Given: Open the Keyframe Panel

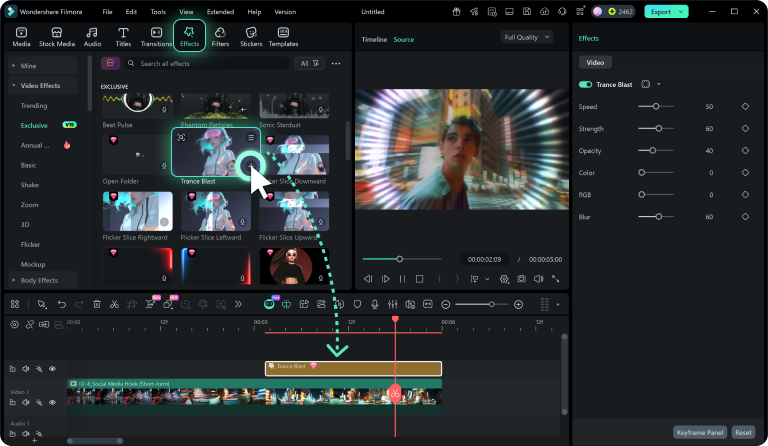Looking at the screenshot, I should tap(699, 432).
